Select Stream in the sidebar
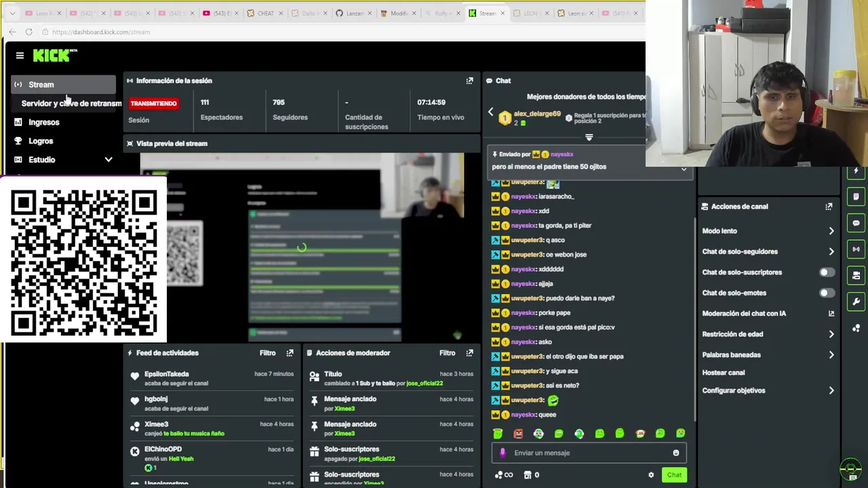Viewport: 868px width, 488px height. point(64,85)
